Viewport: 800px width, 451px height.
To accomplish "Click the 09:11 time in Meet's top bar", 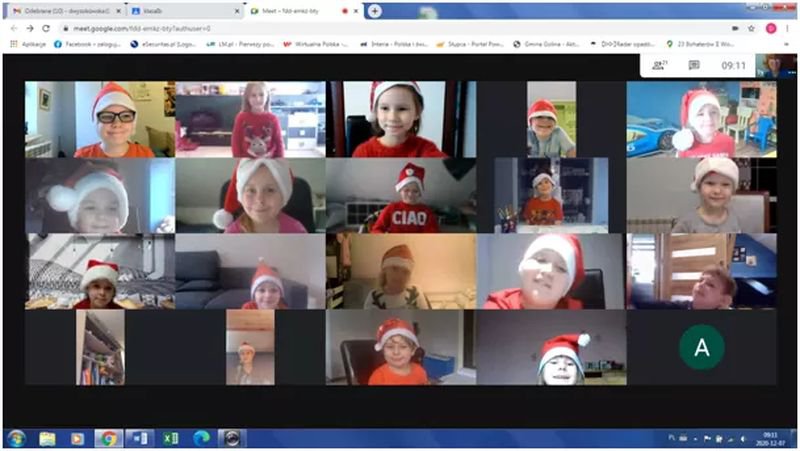I will (x=733, y=65).
